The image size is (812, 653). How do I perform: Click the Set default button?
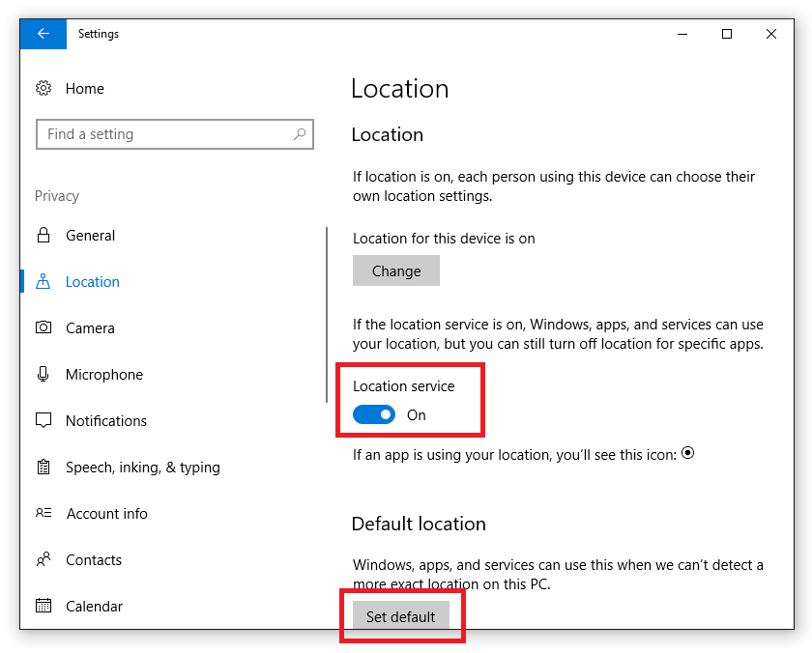tap(401, 615)
